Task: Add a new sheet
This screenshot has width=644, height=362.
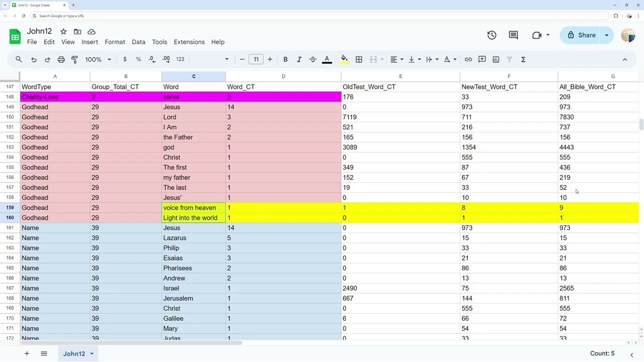Action: [x=27, y=353]
